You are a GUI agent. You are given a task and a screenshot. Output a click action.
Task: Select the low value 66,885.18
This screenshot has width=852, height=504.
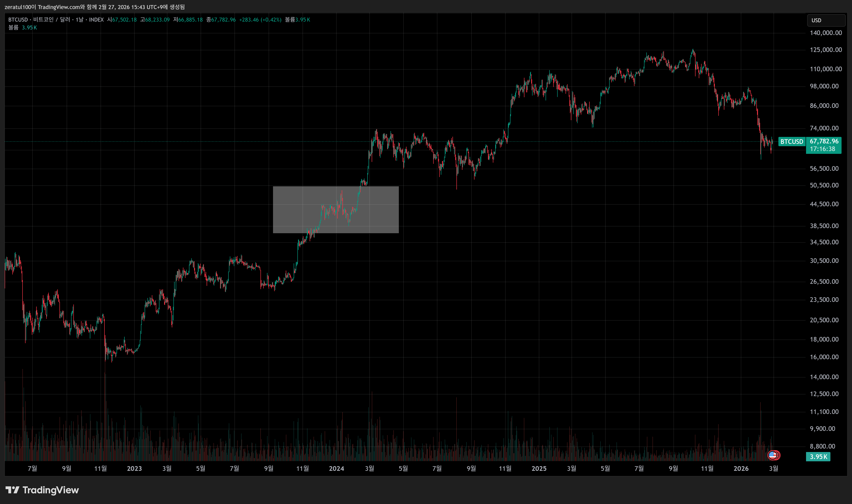(190, 20)
